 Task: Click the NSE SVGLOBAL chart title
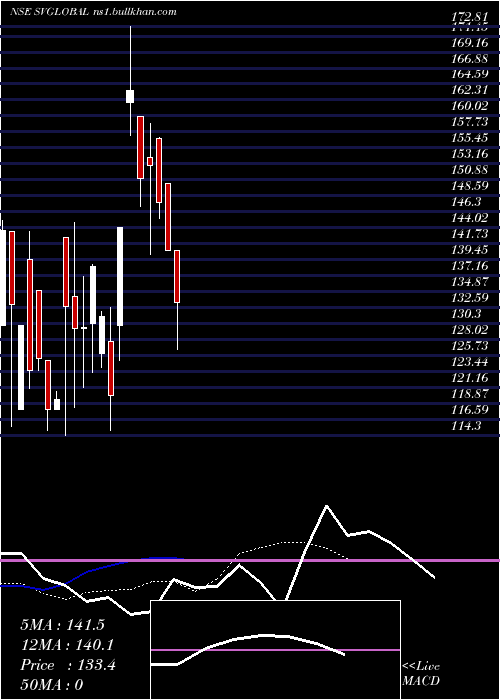coord(49,12)
